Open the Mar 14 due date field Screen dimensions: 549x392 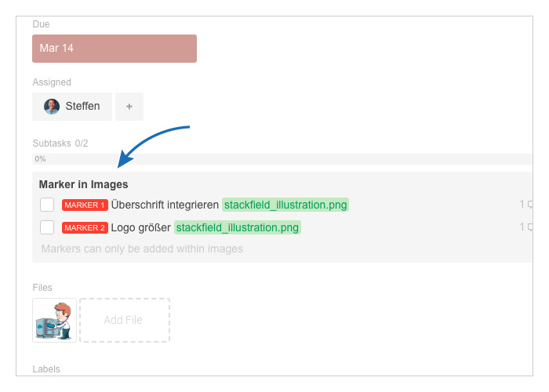click(x=115, y=49)
